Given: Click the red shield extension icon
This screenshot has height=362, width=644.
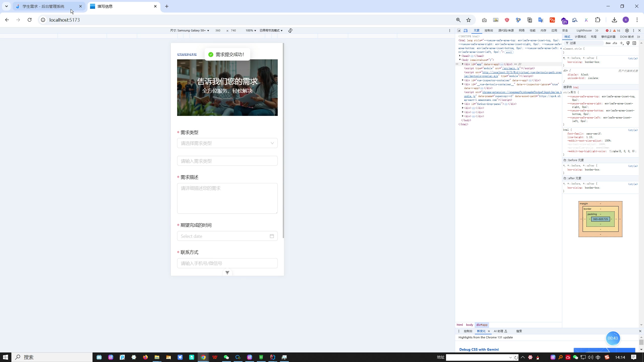Looking at the screenshot, I should (x=507, y=20).
